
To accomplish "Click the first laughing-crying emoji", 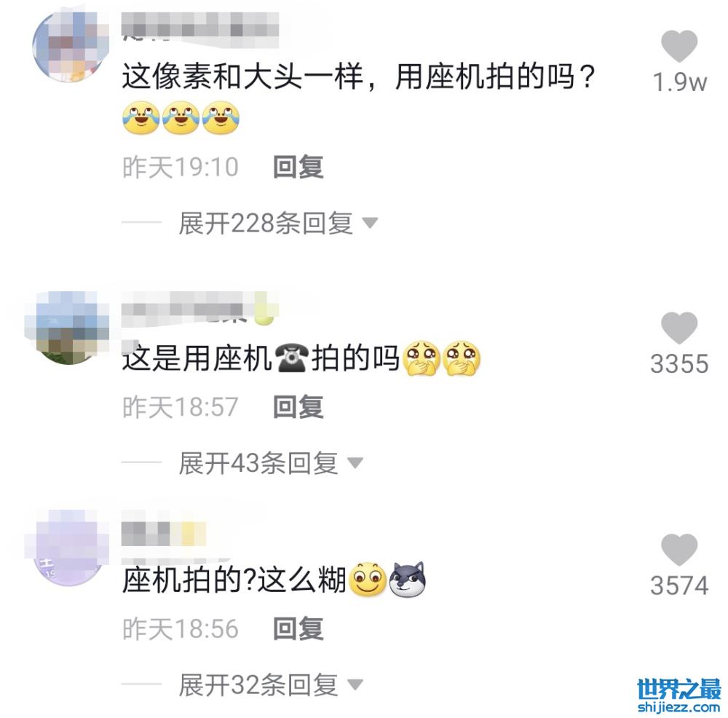I will click(x=141, y=117).
